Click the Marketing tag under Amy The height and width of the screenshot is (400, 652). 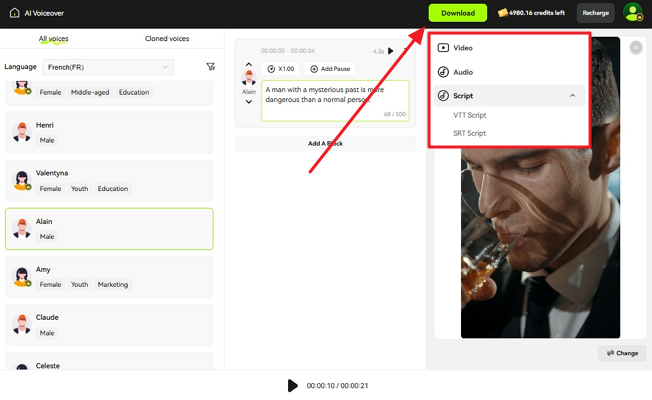pyautogui.click(x=113, y=284)
